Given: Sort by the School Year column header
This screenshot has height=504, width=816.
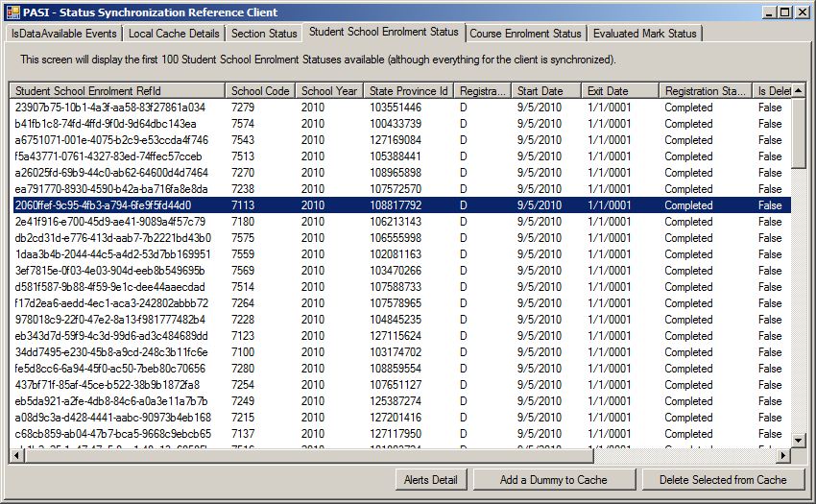Looking at the screenshot, I should 329,91.
